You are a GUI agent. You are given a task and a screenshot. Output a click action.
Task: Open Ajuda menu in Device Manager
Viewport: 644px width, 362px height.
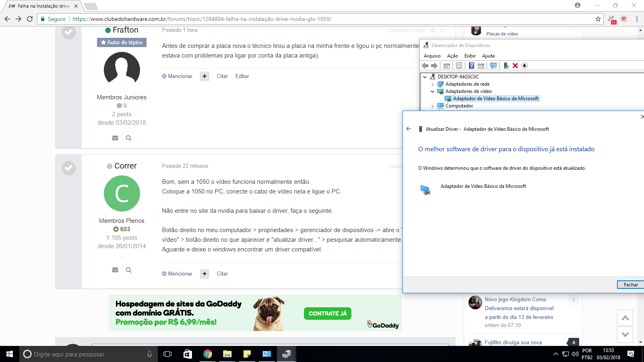click(488, 56)
